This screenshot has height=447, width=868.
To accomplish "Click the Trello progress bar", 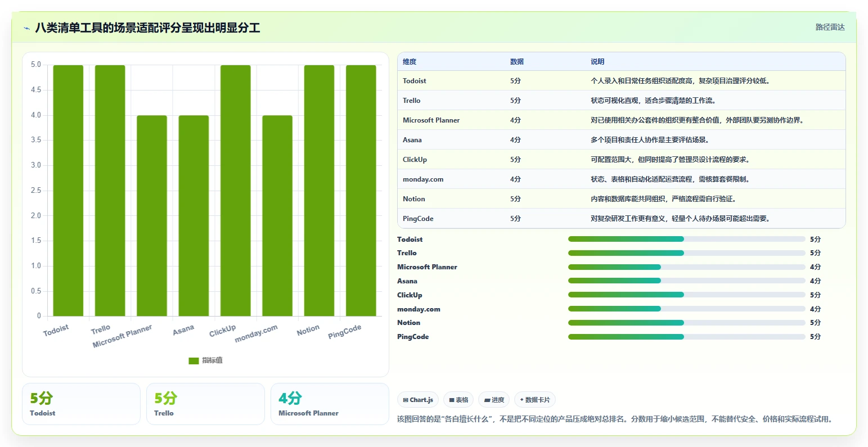I will 687,253.
